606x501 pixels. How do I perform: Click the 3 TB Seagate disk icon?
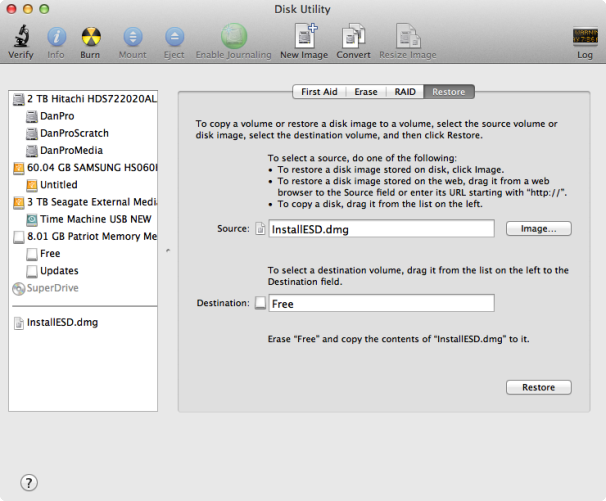click(x=19, y=203)
